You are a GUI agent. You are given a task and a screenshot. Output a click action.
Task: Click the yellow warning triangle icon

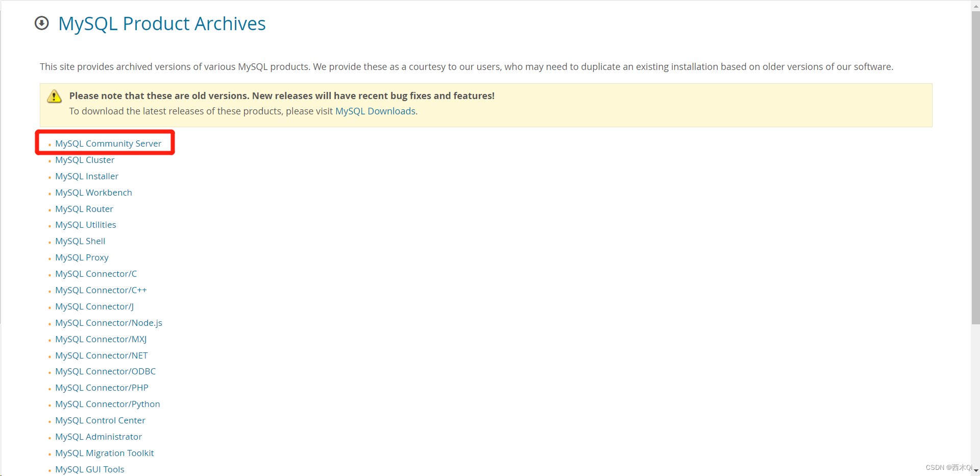(x=54, y=96)
